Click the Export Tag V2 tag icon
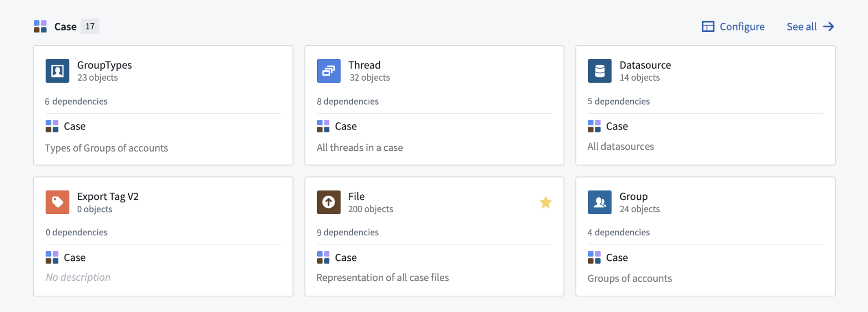This screenshot has width=868, height=312. point(57,202)
